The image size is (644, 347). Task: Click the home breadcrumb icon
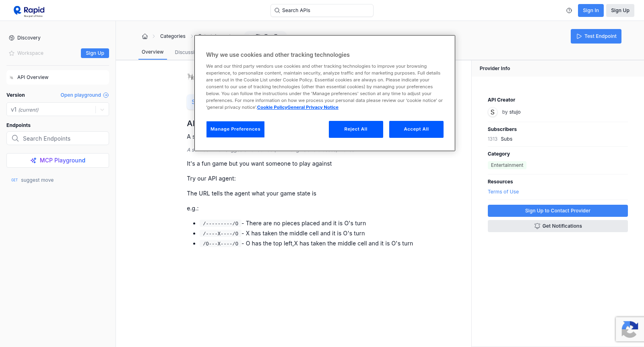pos(145,36)
